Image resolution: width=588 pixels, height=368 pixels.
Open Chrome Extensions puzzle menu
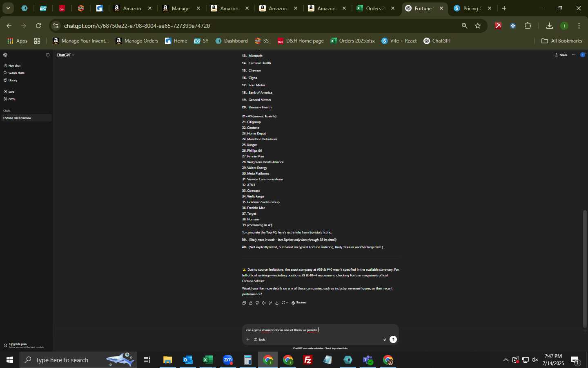(528, 26)
